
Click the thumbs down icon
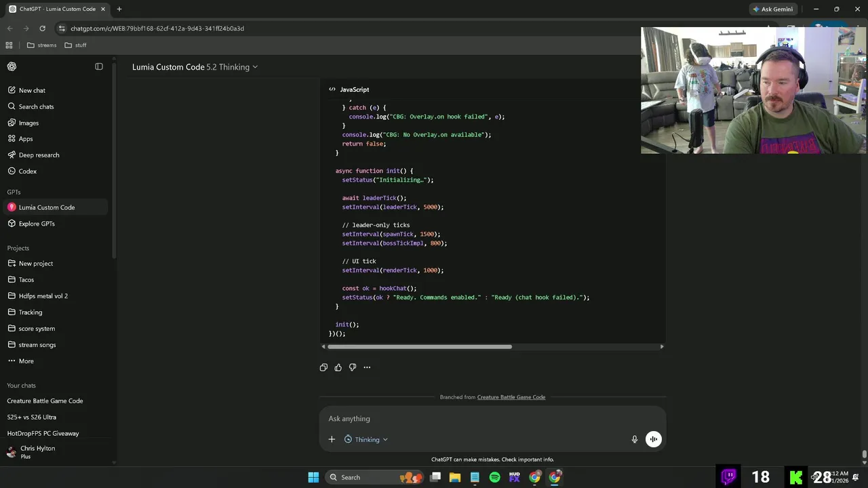(353, 367)
